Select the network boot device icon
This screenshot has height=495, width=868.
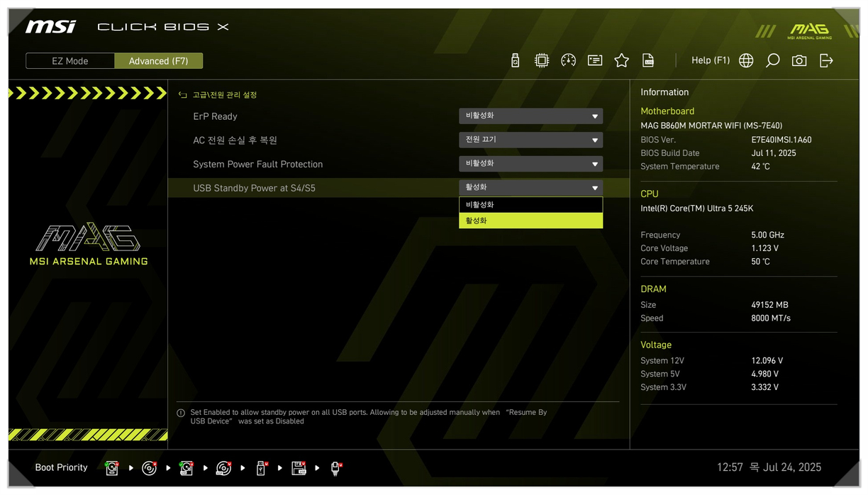pos(335,468)
